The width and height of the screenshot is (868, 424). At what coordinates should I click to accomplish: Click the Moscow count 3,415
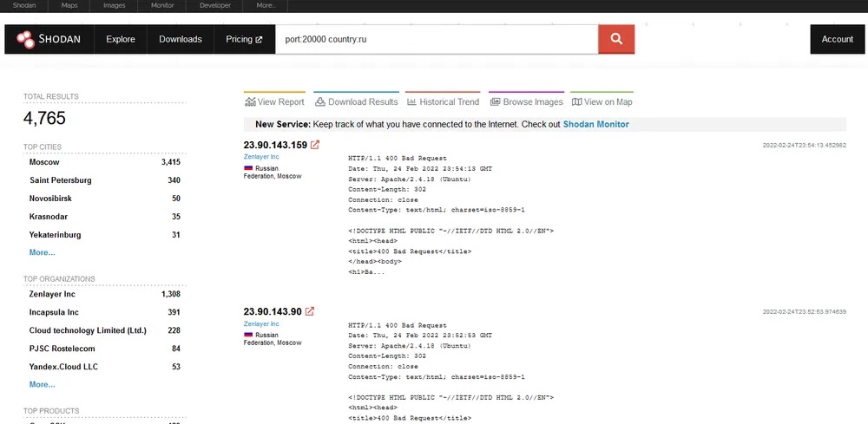170,162
